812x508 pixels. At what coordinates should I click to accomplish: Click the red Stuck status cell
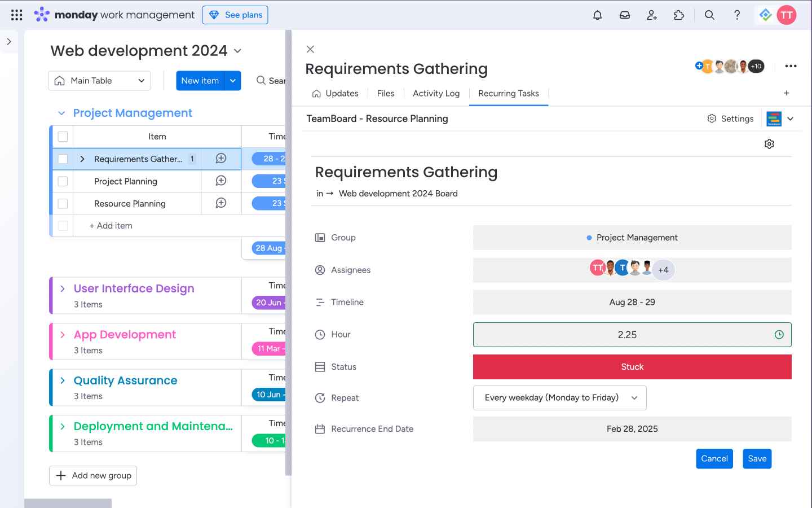[x=632, y=367]
